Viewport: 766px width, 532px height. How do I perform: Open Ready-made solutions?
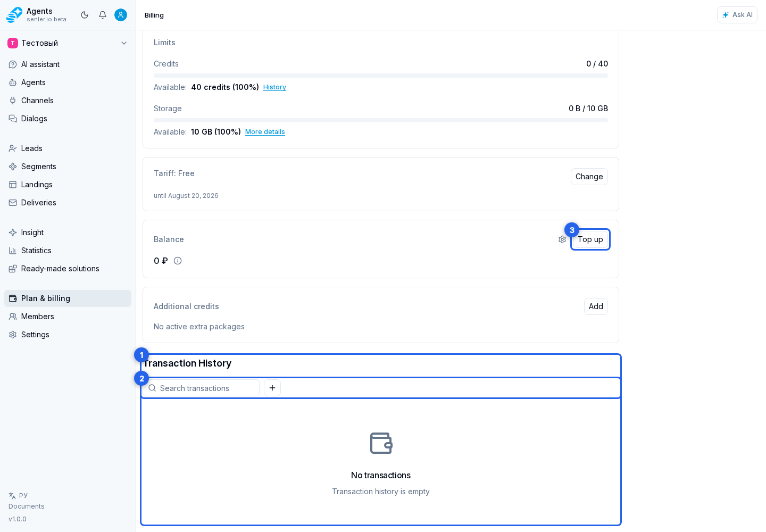tap(68, 269)
